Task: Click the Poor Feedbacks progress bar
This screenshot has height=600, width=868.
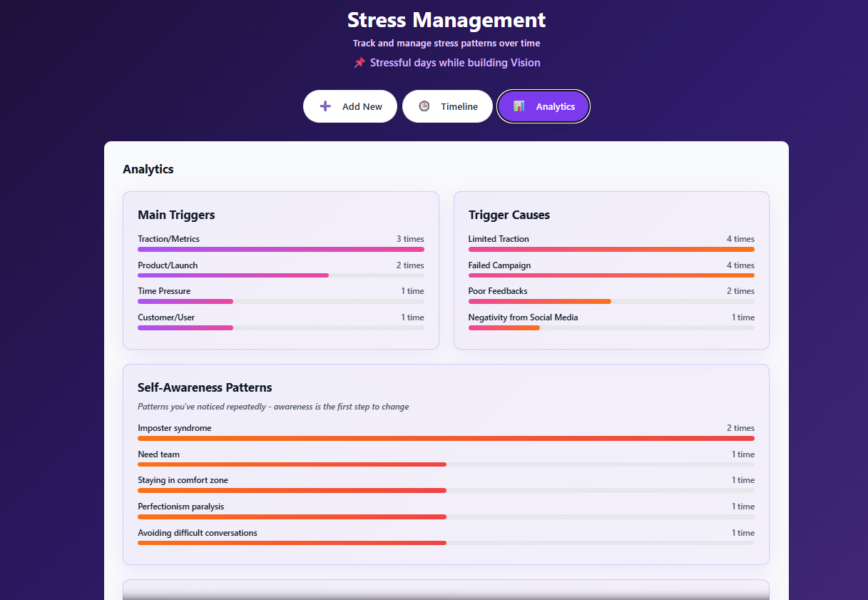Action: tap(611, 302)
